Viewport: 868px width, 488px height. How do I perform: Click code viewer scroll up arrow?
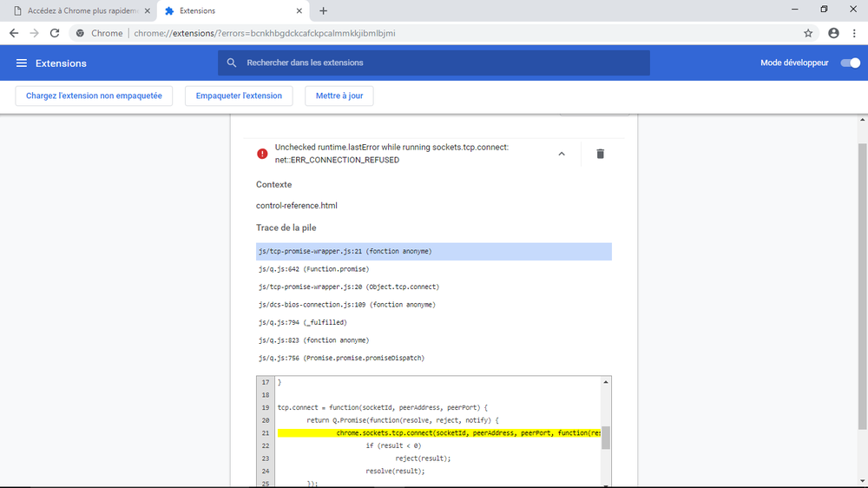point(606,382)
